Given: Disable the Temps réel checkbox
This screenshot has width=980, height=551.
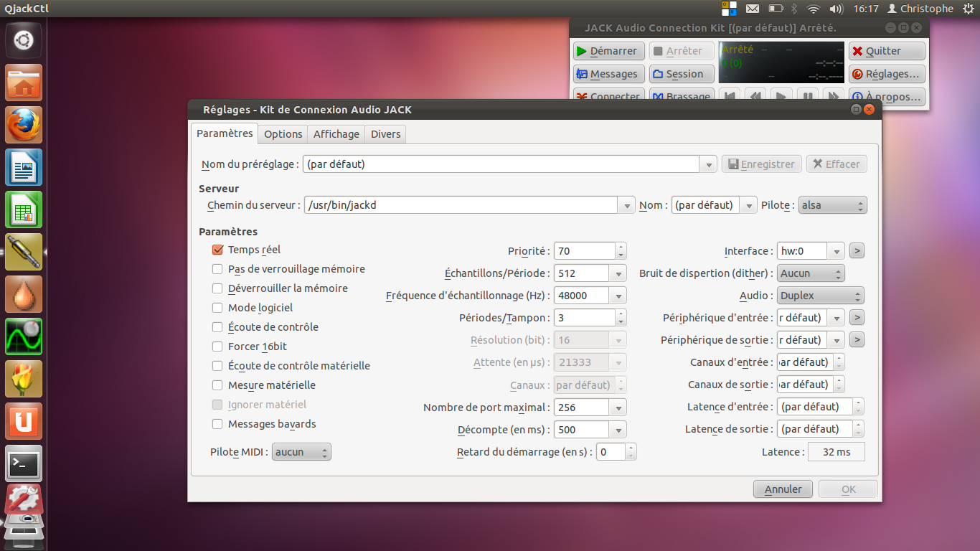Looking at the screenshot, I should 217,250.
